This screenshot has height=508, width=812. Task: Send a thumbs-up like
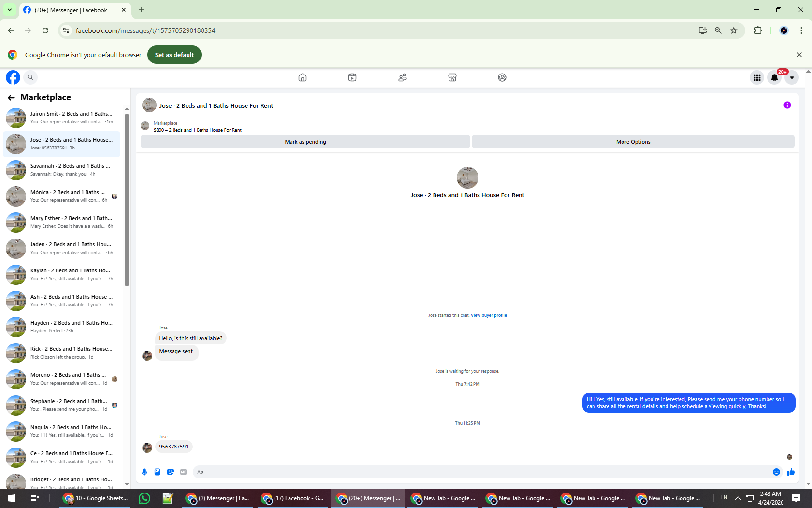791,472
